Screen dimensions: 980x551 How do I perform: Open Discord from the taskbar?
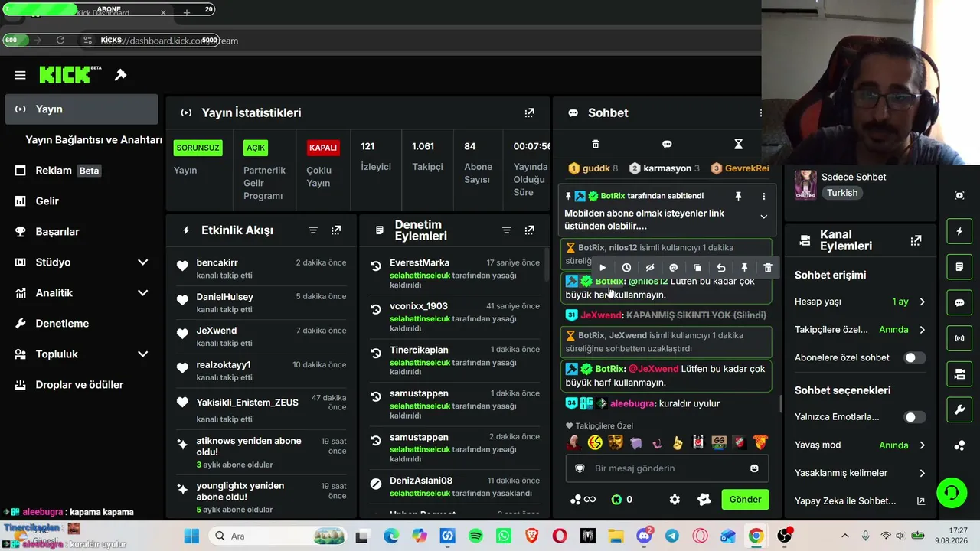click(x=644, y=536)
